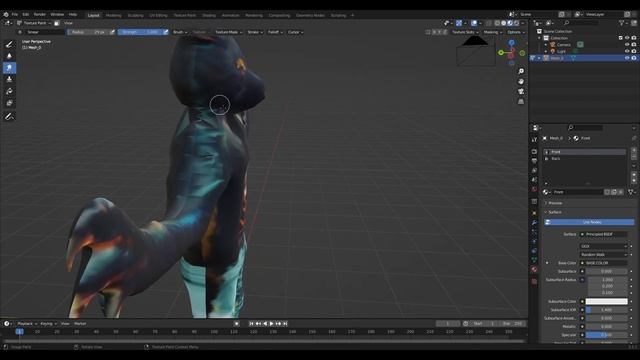Switch to the Shading workspace tab

209,16
